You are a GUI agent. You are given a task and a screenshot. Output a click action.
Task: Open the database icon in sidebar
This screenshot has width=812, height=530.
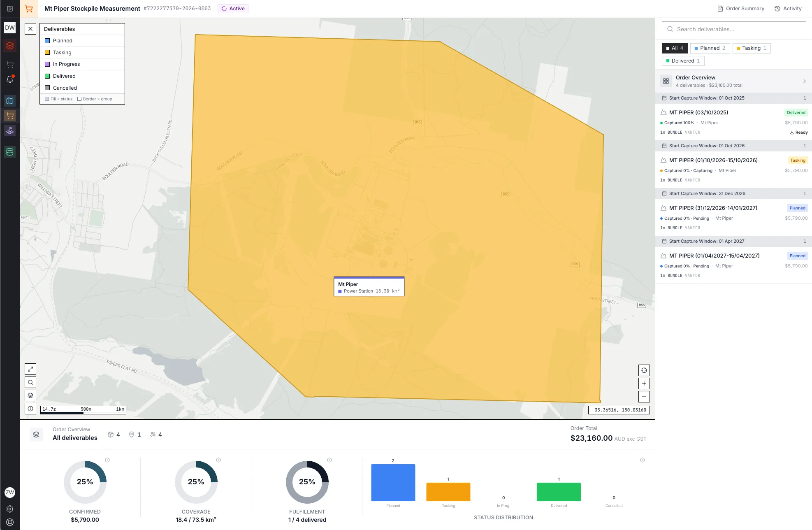(10, 152)
